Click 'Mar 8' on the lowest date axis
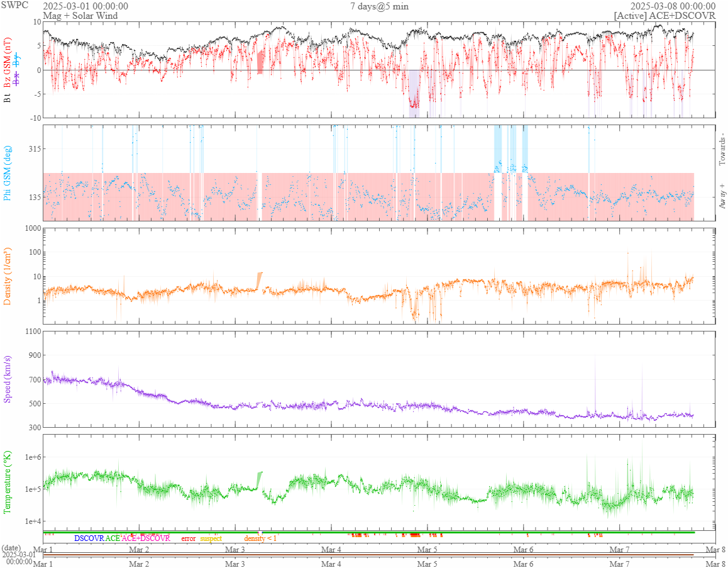This screenshot has width=728, height=568. coord(715,564)
